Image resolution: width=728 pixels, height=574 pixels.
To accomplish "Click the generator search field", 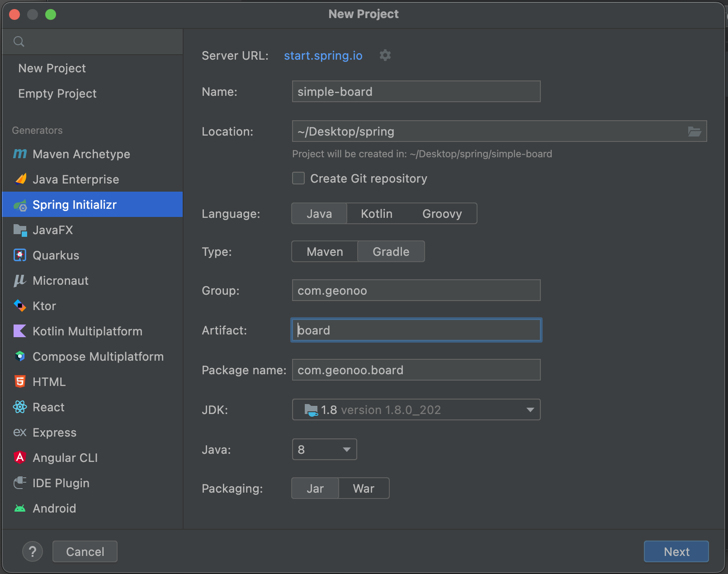I will pyautogui.click(x=92, y=42).
